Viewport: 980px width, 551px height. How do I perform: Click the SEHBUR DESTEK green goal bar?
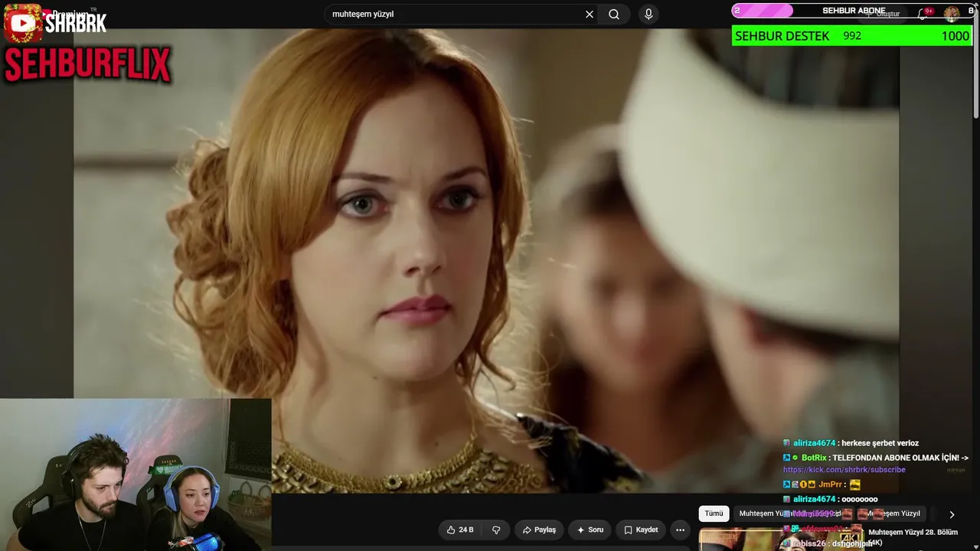pos(852,36)
